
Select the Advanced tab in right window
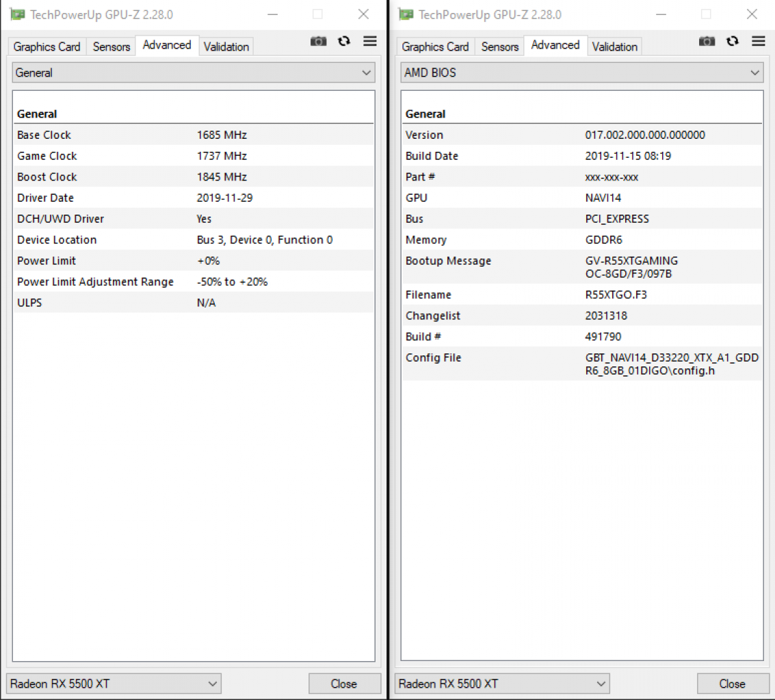(x=555, y=45)
